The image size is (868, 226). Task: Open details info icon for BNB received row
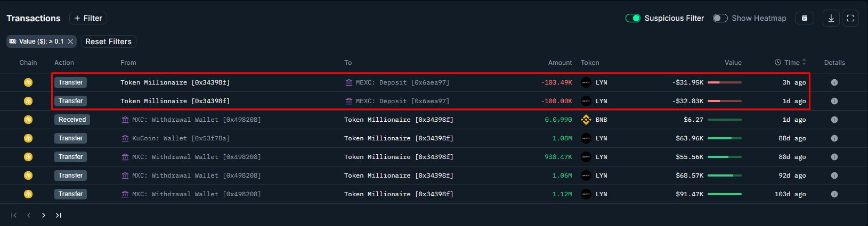(x=834, y=120)
